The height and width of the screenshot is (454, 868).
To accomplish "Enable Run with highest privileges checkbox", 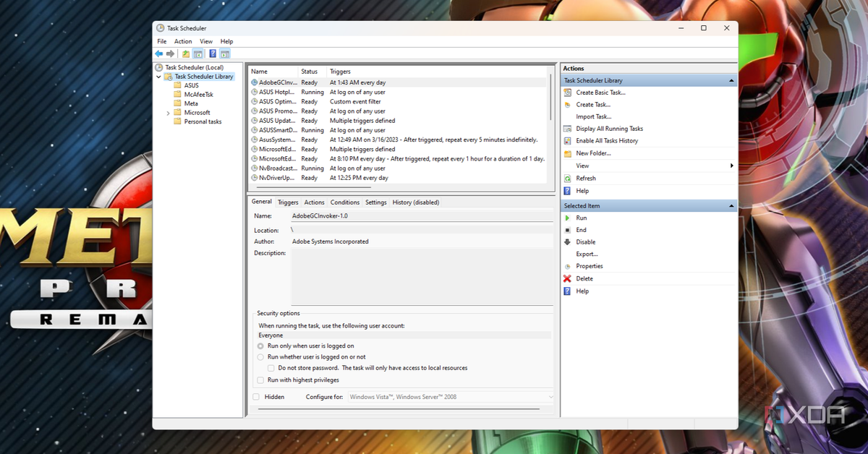I will tap(261, 380).
